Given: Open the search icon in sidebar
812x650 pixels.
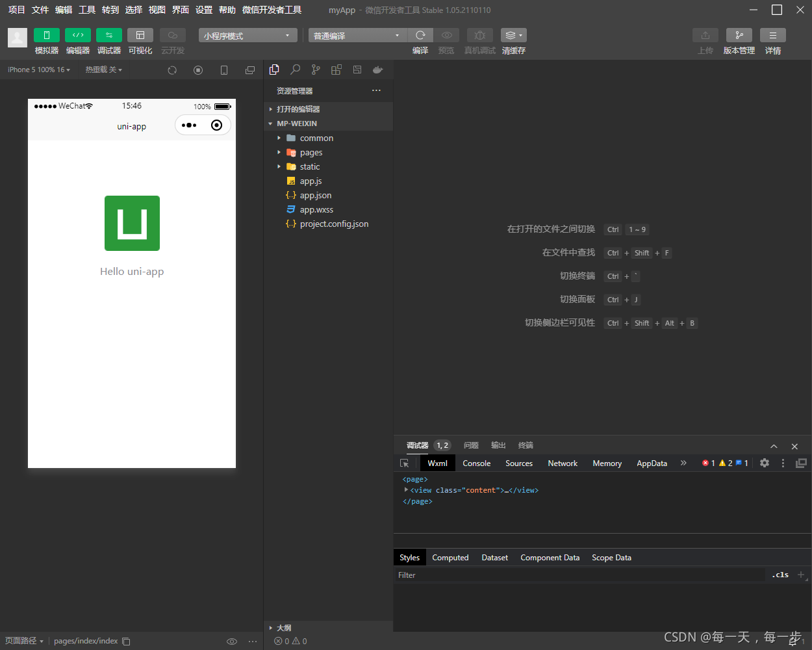Looking at the screenshot, I should [295, 70].
